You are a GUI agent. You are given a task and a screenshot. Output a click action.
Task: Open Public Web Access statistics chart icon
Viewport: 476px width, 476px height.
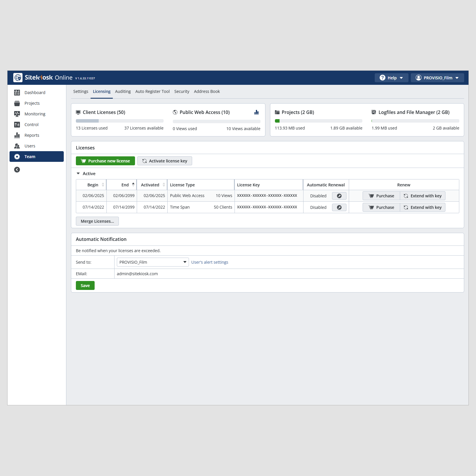(x=256, y=112)
